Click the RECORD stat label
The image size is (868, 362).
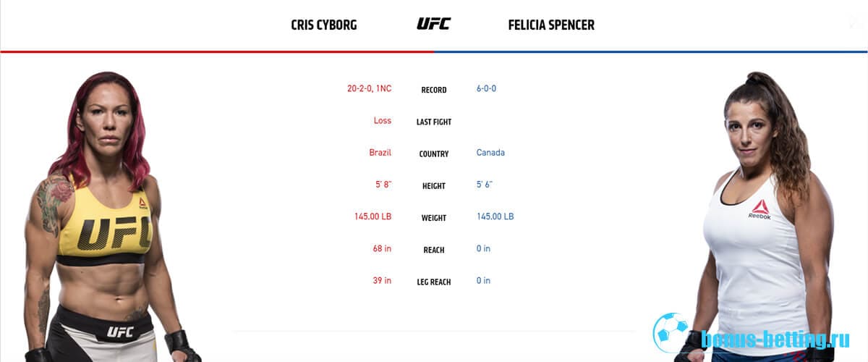[x=434, y=90]
